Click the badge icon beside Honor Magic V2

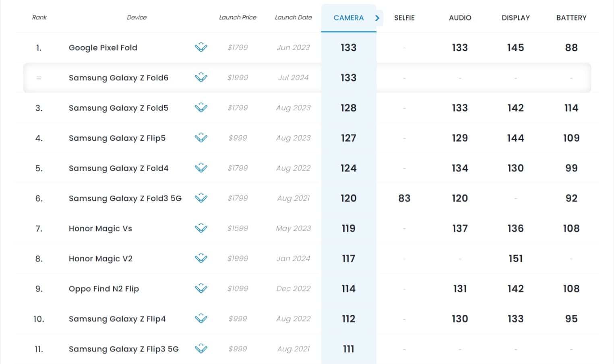click(x=201, y=259)
